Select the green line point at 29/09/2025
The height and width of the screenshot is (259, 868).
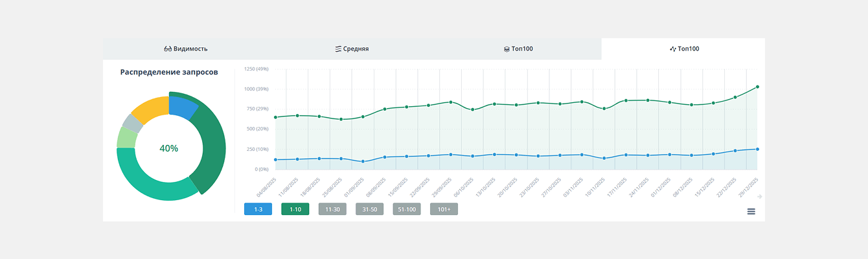(450, 102)
